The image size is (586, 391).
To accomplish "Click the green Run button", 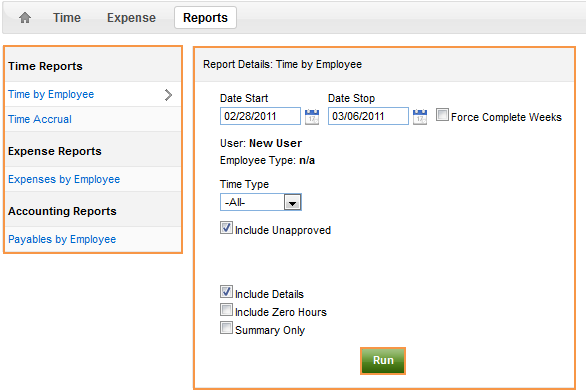I will pos(383,361).
